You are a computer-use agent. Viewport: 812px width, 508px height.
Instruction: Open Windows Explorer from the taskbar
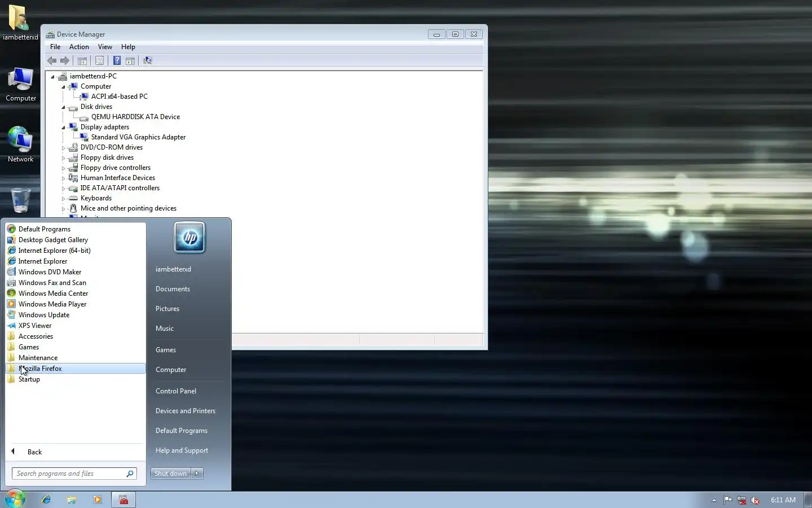[72, 500]
